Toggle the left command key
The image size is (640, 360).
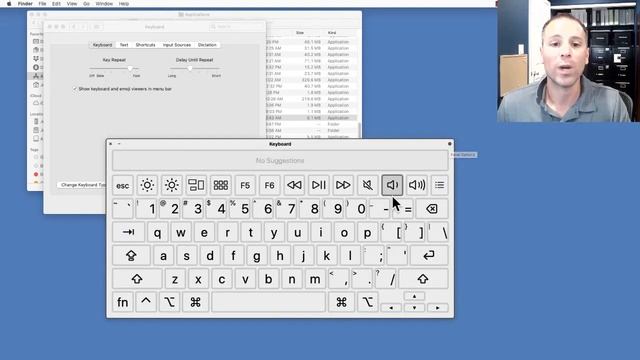pyautogui.click(x=196, y=302)
